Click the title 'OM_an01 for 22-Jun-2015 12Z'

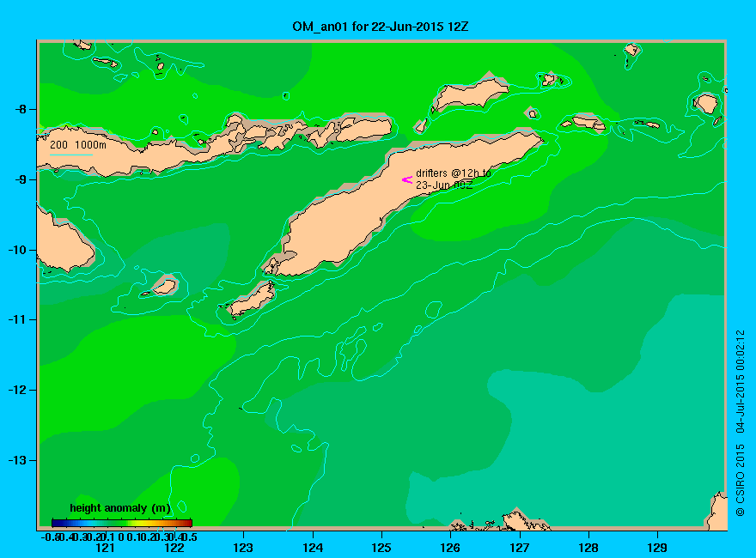(x=380, y=27)
